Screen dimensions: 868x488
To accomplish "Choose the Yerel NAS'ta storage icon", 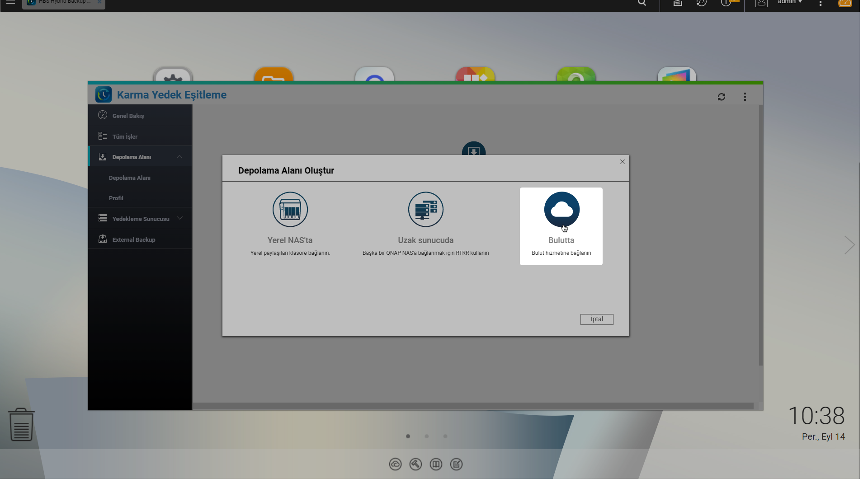I will pyautogui.click(x=290, y=210).
